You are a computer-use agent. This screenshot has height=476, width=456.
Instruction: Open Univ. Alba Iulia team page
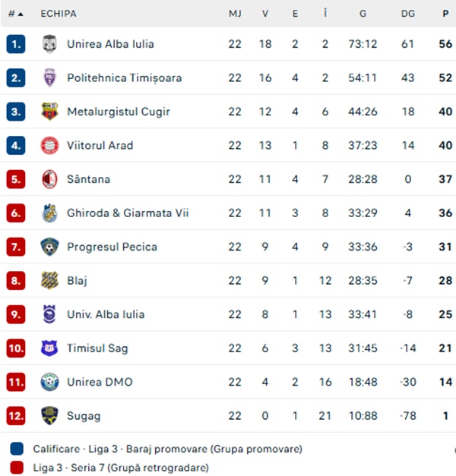(x=105, y=314)
